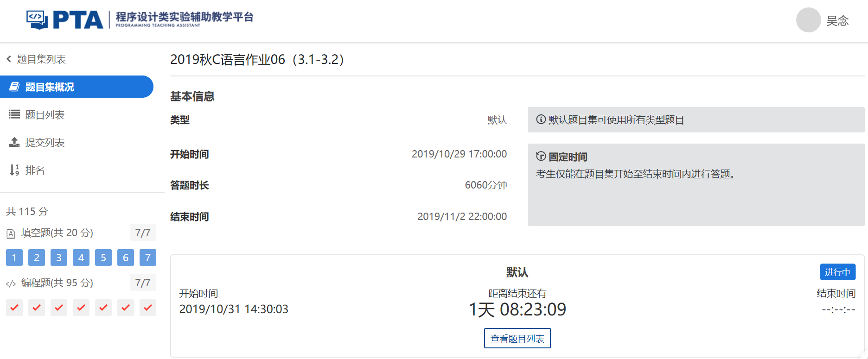Click the info icon beside 默认题目集

coord(541,120)
